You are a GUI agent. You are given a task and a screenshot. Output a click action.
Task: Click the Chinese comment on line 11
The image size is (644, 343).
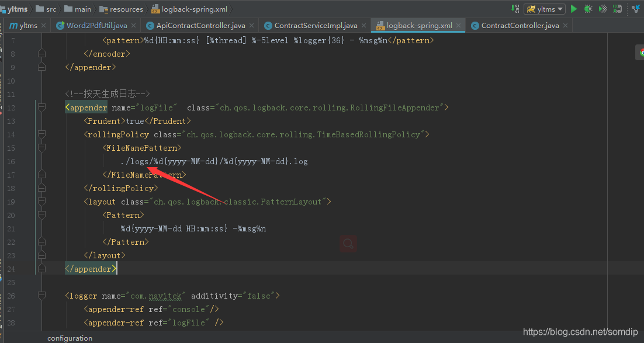click(107, 94)
